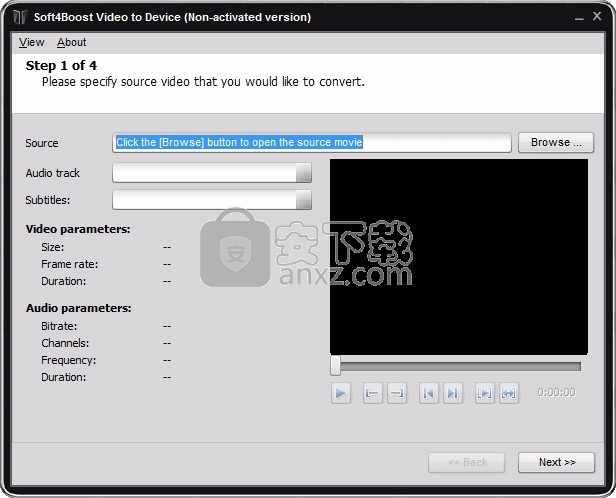The height and width of the screenshot is (498, 616).
Task: Click the preview seek slider handle
Action: coord(335,366)
